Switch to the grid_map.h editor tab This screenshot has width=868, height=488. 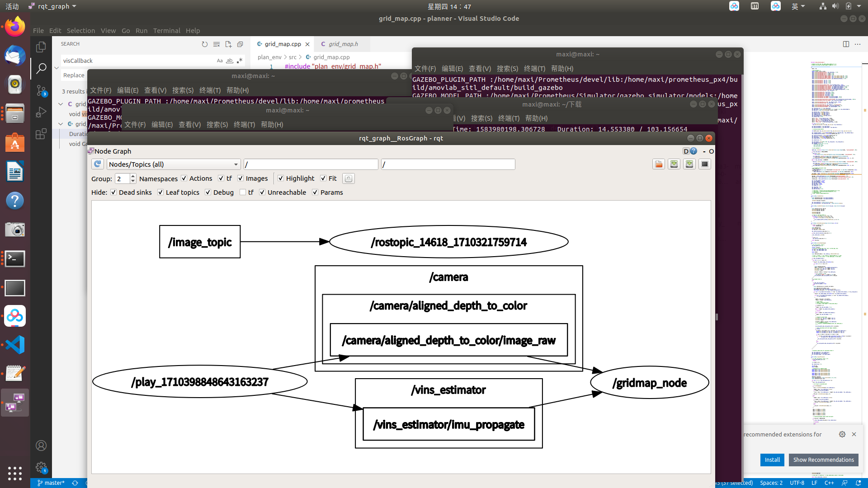[343, 44]
